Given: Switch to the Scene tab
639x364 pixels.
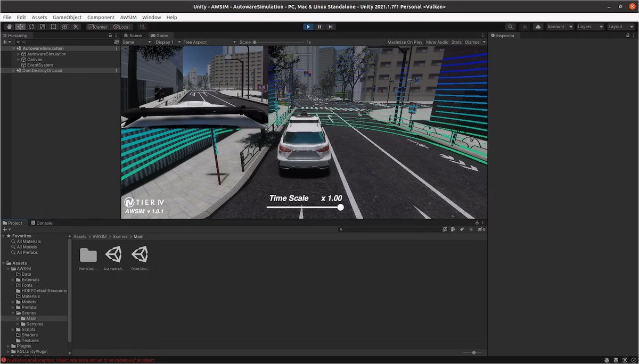Looking at the screenshot, I should tap(133, 36).
